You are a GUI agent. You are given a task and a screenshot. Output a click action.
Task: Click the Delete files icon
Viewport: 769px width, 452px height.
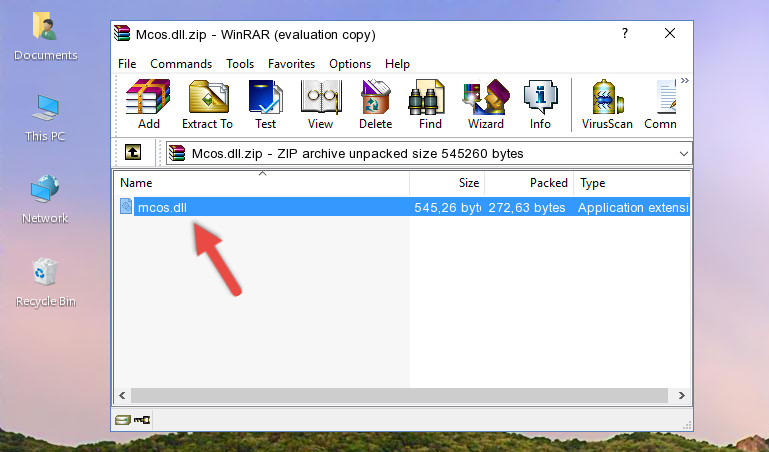376,104
